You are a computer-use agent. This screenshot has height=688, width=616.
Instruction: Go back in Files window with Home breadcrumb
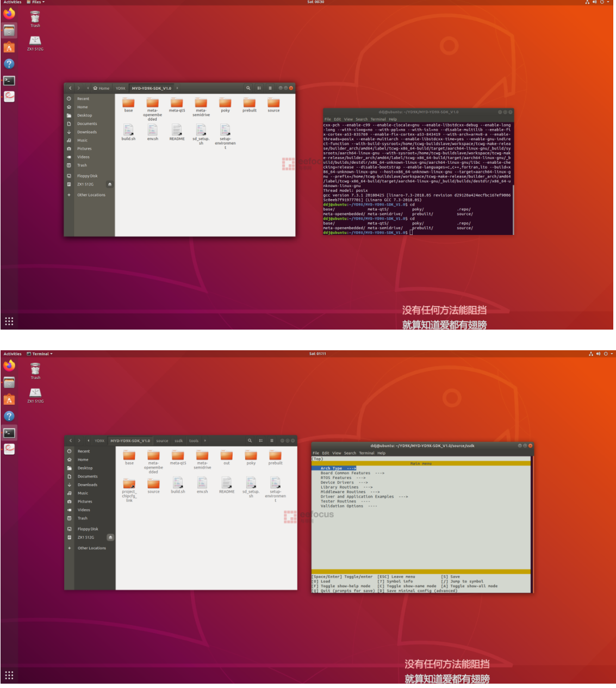[x=70, y=88]
